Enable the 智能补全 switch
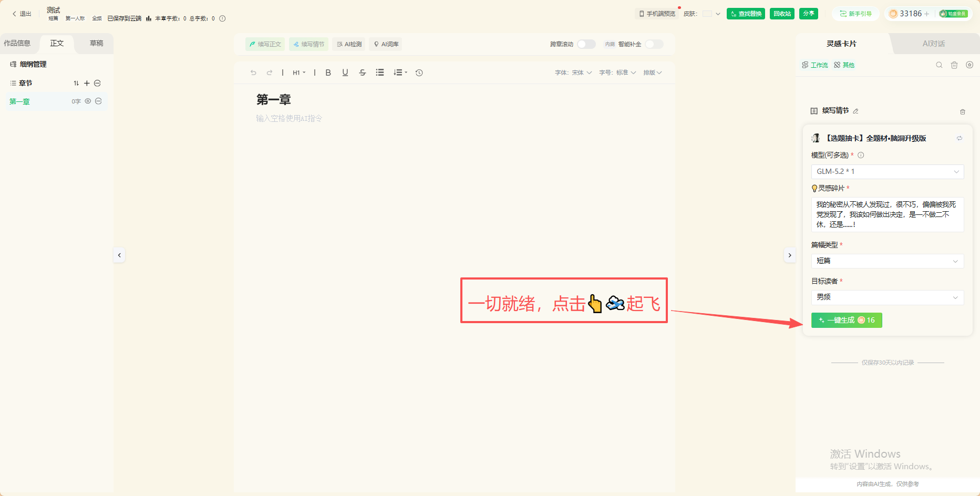Image resolution: width=980 pixels, height=496 pixels. click(654, 44)
